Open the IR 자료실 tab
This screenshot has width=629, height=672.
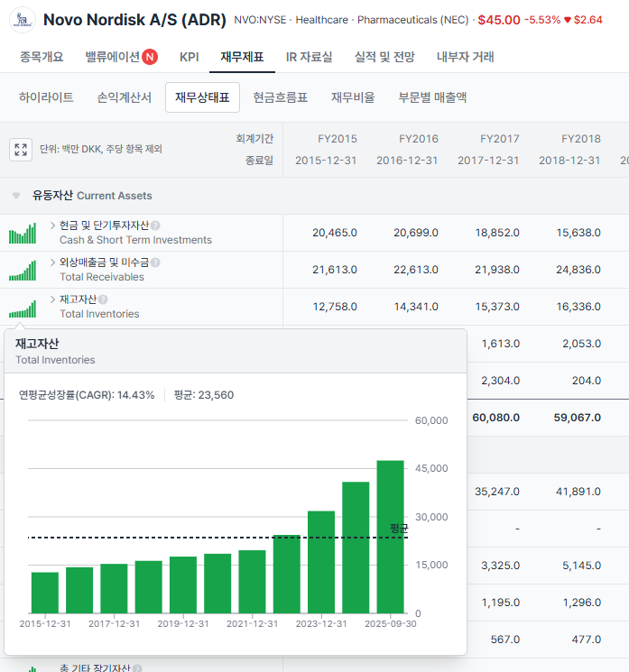tap(310, 57)
